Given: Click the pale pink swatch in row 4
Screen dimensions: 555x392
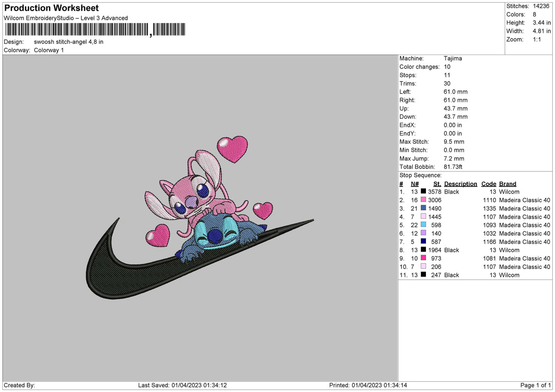Looking at the screenshot, I should pos(424,217).
